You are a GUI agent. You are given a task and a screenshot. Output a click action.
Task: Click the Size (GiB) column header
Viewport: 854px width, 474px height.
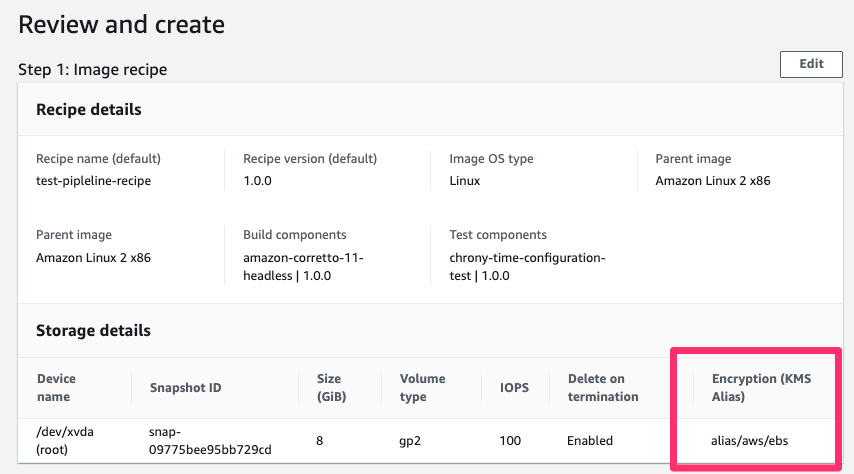331,387
